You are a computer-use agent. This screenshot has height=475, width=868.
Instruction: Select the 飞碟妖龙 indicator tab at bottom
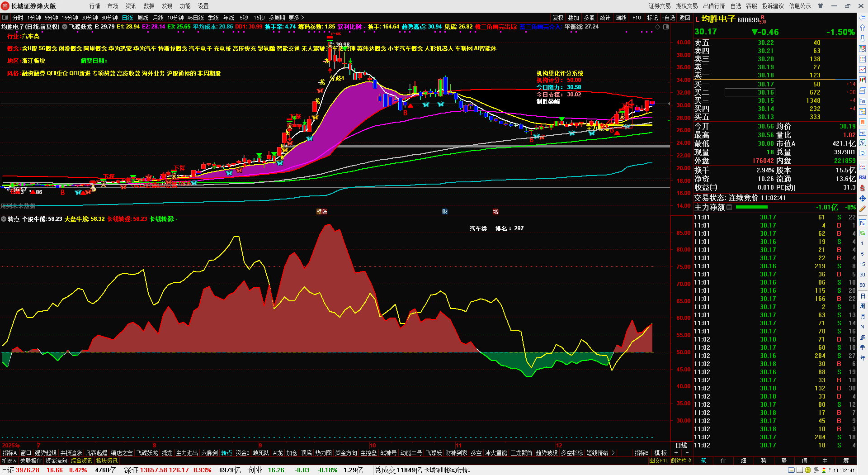pyautogui.click(x=147, y=453)
